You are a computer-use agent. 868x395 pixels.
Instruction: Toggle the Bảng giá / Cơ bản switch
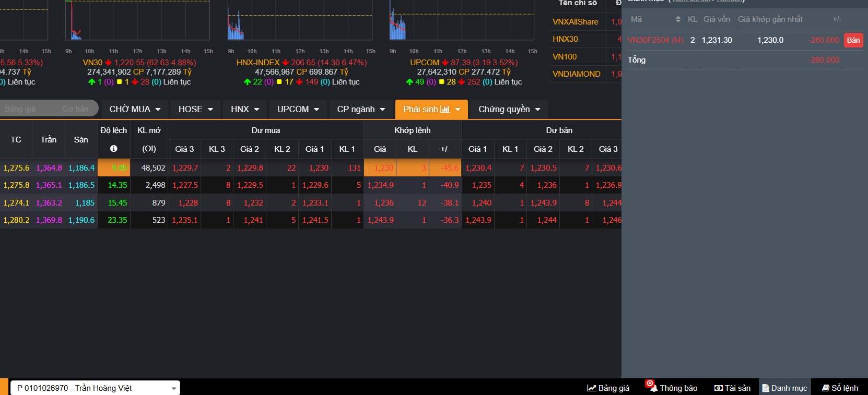pos(49,109)
